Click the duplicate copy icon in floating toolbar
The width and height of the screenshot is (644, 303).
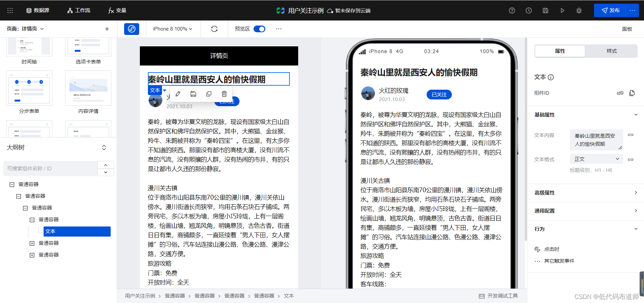pyautogui.click(x=209, y=94)
